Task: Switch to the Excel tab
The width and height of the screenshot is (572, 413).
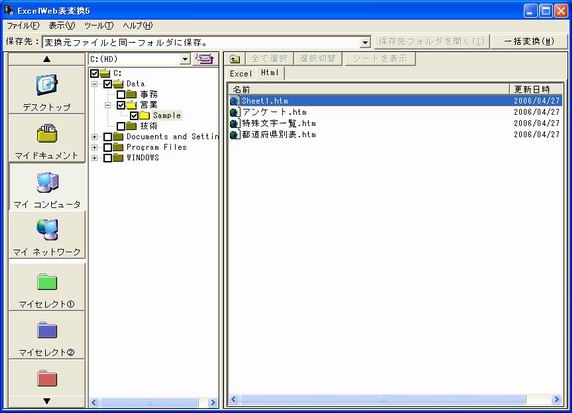Action: pyautogui.click(x=241, y=73)
